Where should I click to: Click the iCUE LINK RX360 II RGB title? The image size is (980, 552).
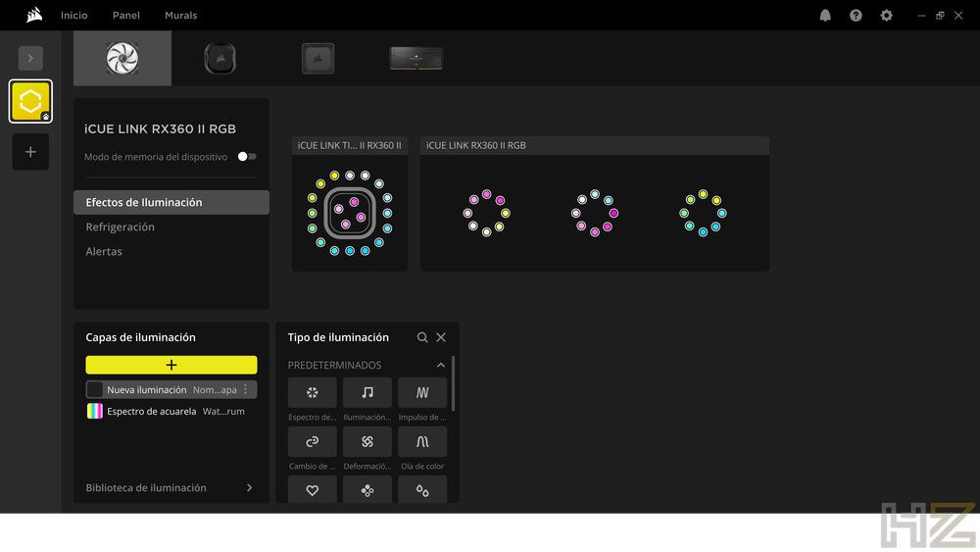(x=160, y=128)
